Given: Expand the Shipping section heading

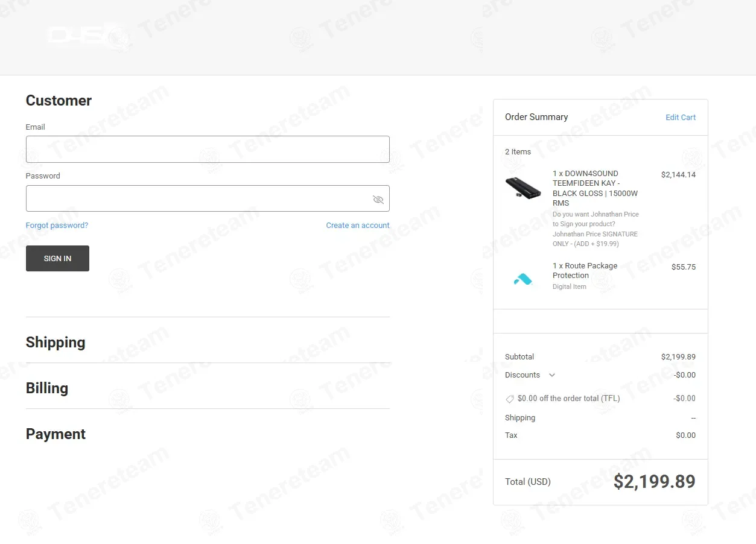Looking at the screenshot, I should click(56, 343).
